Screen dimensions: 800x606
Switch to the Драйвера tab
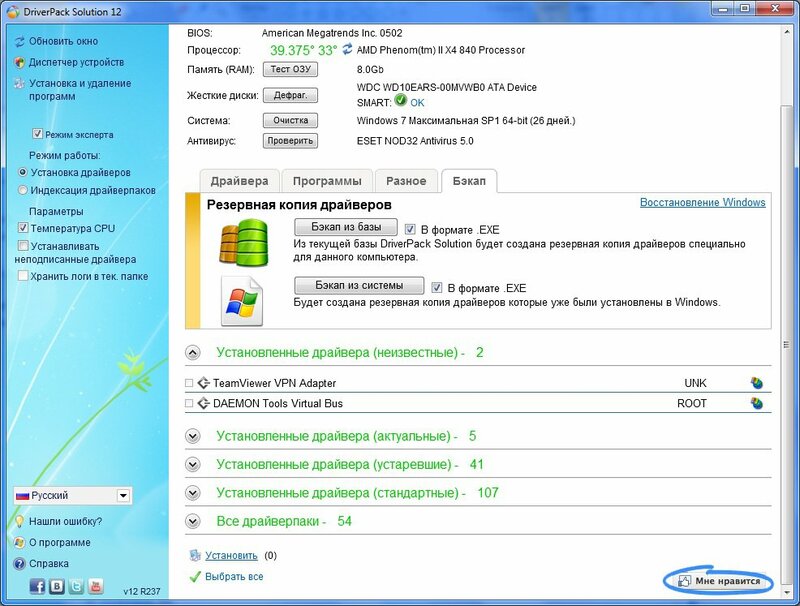click(x=239, y=181)
